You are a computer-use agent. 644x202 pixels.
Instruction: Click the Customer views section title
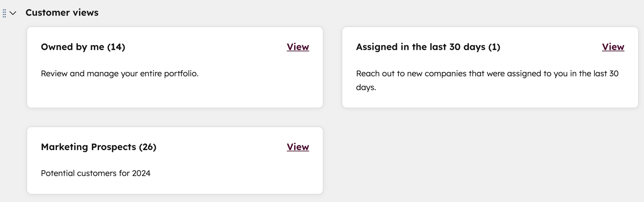tap(62, 13)
